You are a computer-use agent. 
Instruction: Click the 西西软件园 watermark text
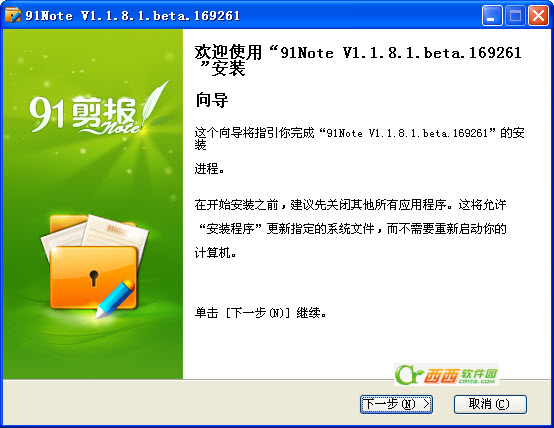(460, 375)
